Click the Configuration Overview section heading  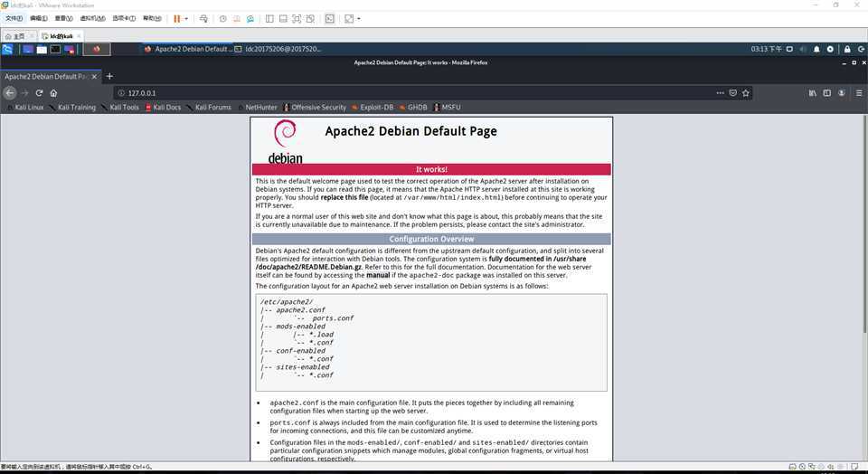pyautogui.click(x=432, y=239)
